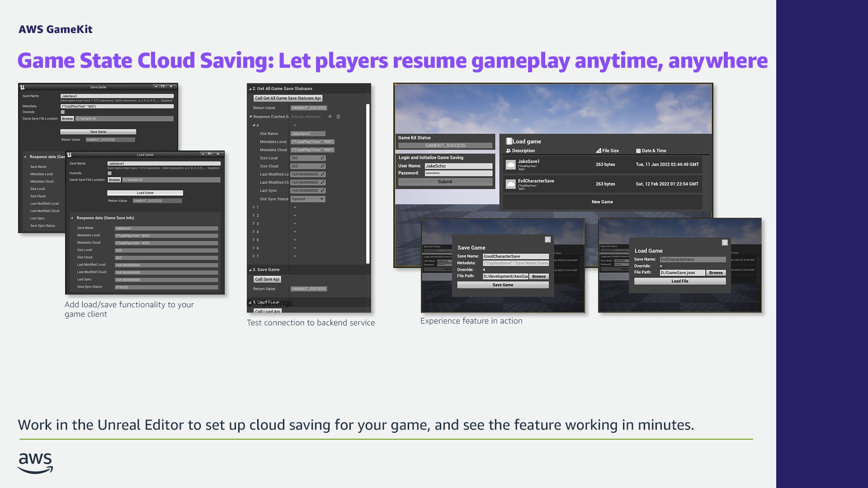Close the in-game Save Game dialog
Viewport: 868px width, 488px height.
coord(547,239)
